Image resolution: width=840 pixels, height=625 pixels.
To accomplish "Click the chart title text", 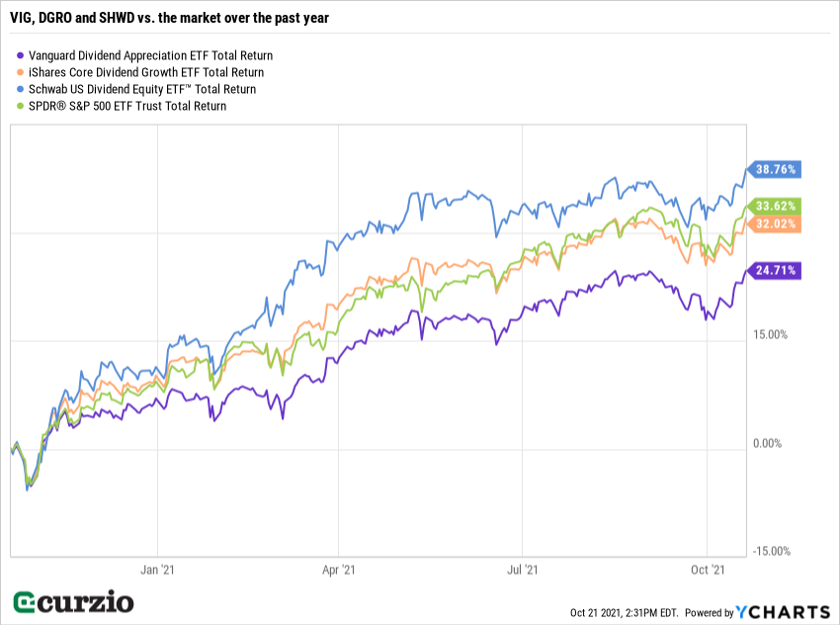I will 176,19.
